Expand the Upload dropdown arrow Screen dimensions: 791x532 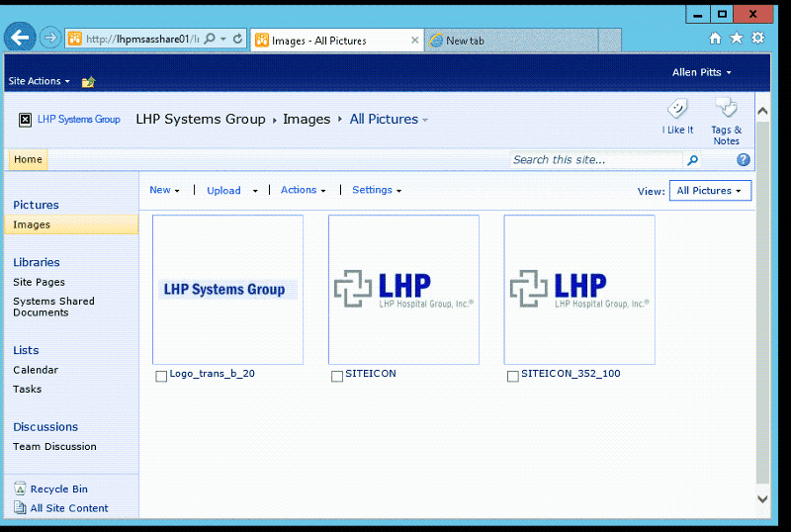pyautogui.click(x=255, y=191)
